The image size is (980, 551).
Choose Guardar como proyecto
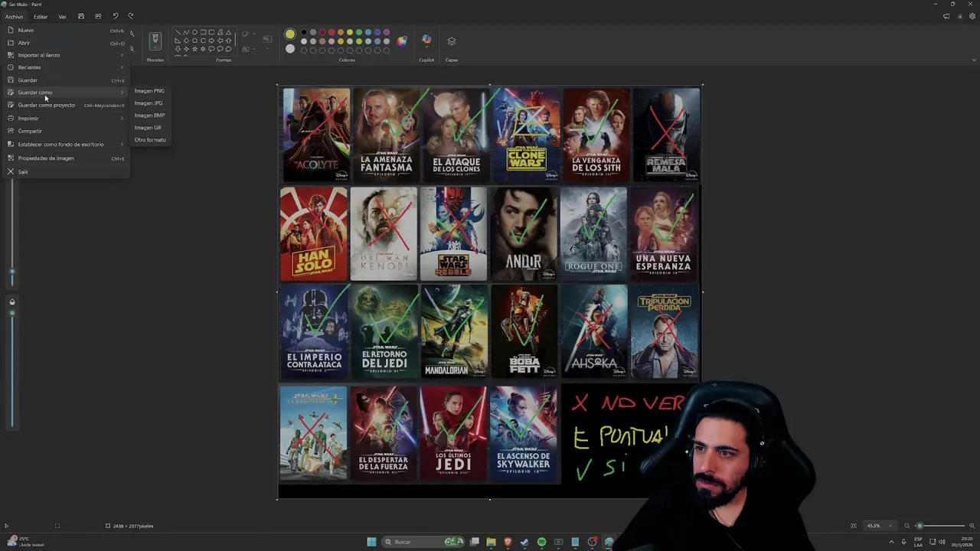click(x=67, y=105)
